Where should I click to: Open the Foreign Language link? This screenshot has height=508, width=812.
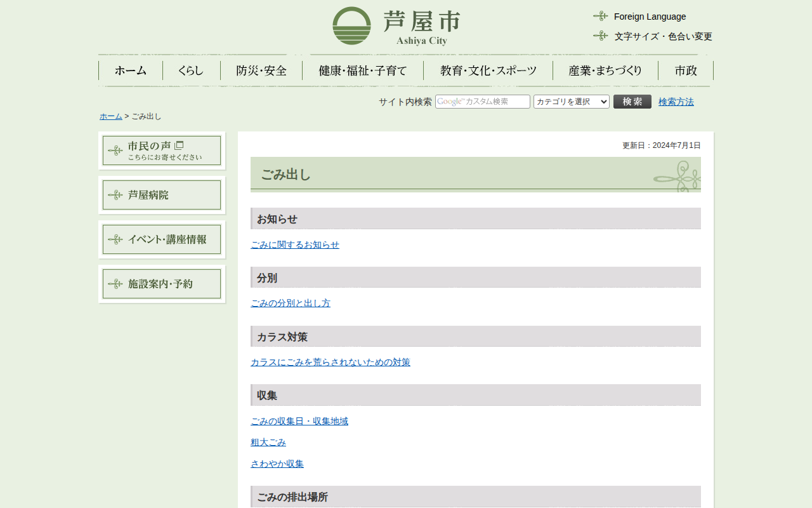click(x=650, y=17)
